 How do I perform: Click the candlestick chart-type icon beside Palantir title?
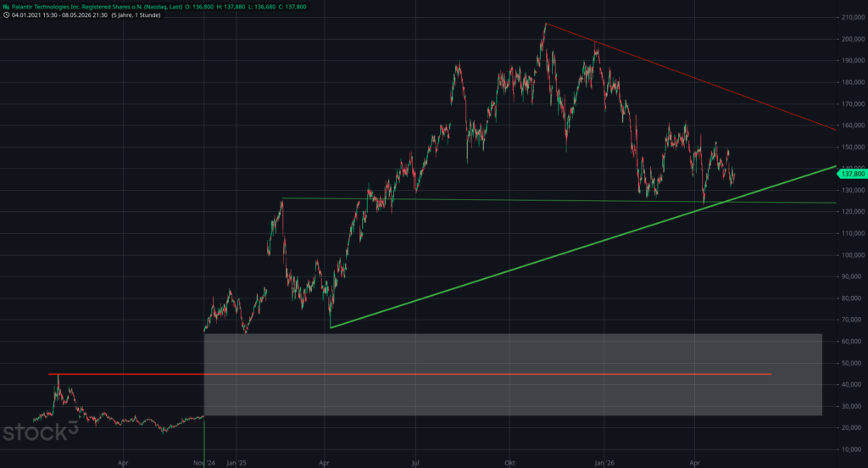click(6, 7)
